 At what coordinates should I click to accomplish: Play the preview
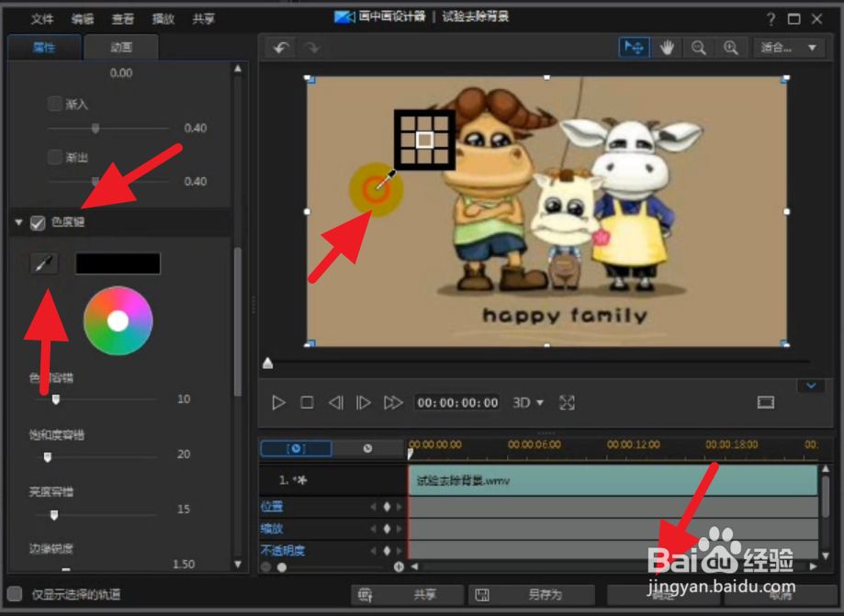coord(278,402)
